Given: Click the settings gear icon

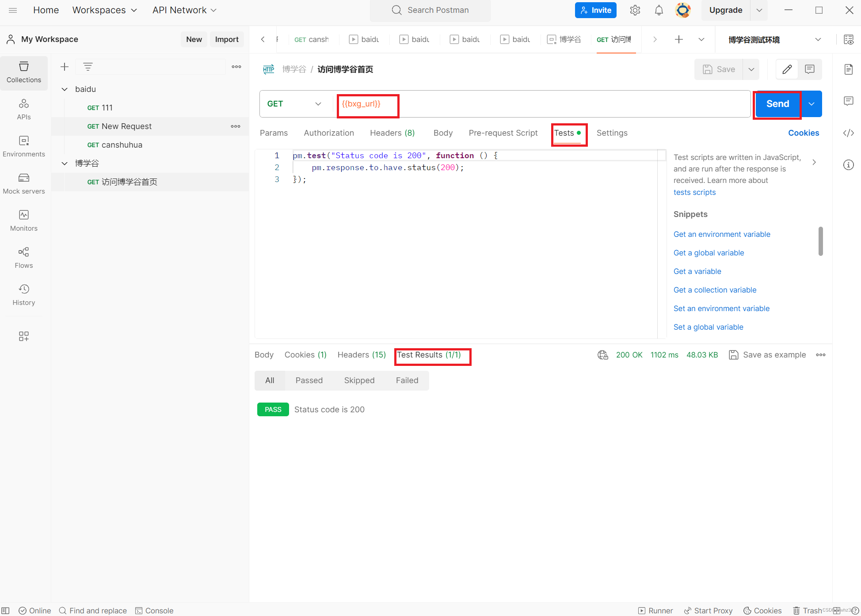Looking at the screenshot, I should coord(635,10).
